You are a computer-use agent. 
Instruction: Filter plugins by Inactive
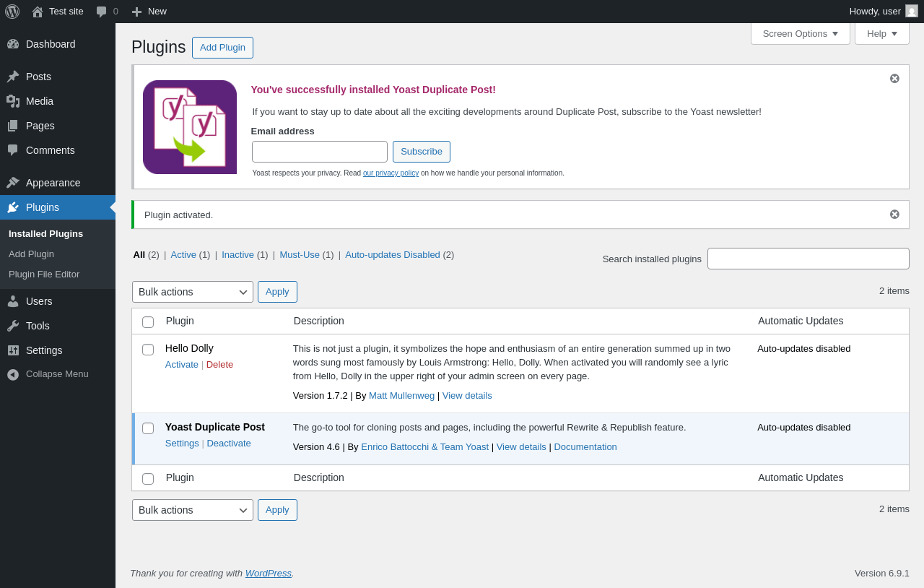pyautogui.click(x=238, y=254)
